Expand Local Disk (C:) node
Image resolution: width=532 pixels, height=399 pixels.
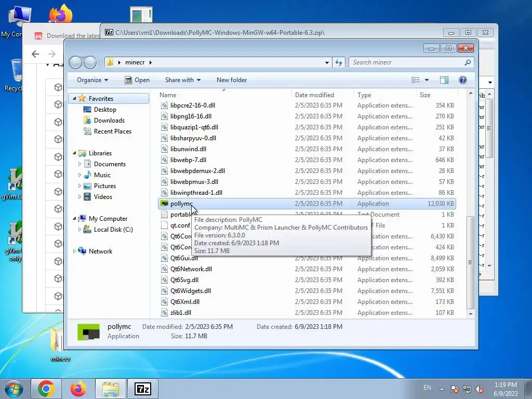pyautogui.click(x=79, y=230)
